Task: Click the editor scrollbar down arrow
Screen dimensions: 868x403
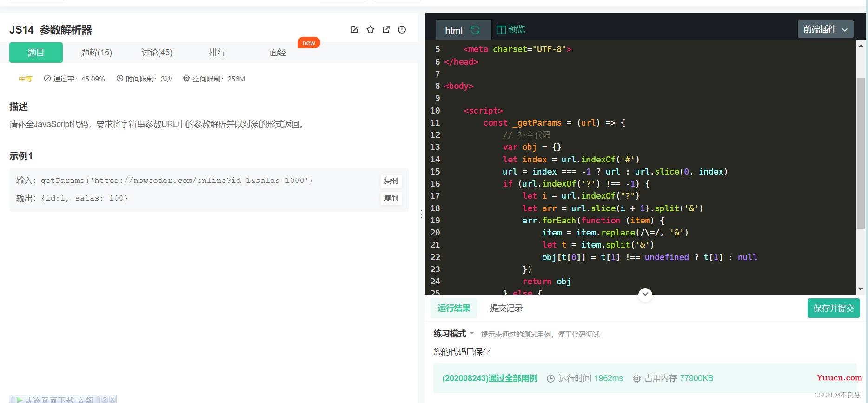Action: pyautogui.click(x=861, y=289)
